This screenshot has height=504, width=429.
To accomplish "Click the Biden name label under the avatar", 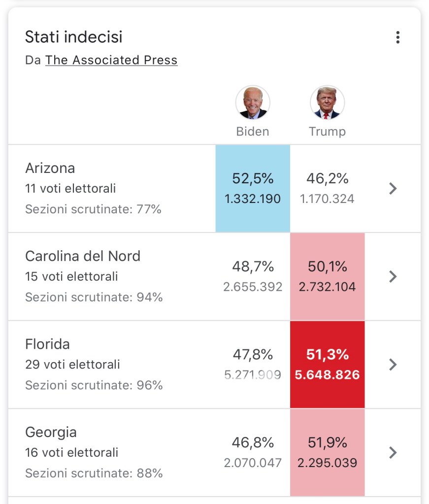I will [253, 132].
